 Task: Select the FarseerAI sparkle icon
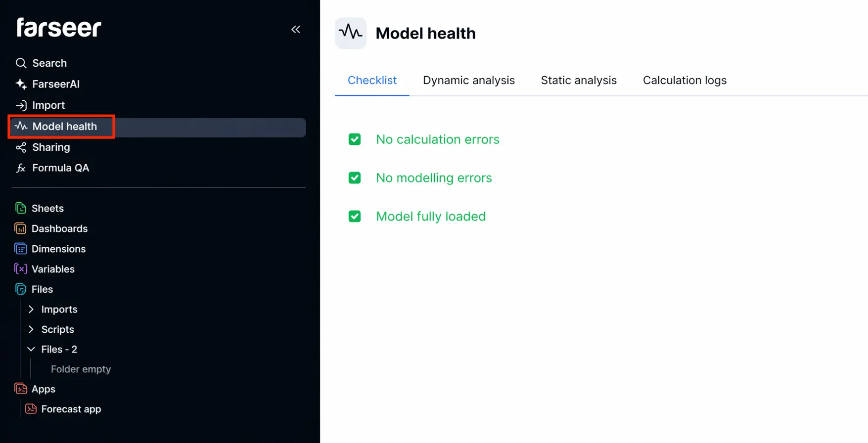(x=21, y=84)
